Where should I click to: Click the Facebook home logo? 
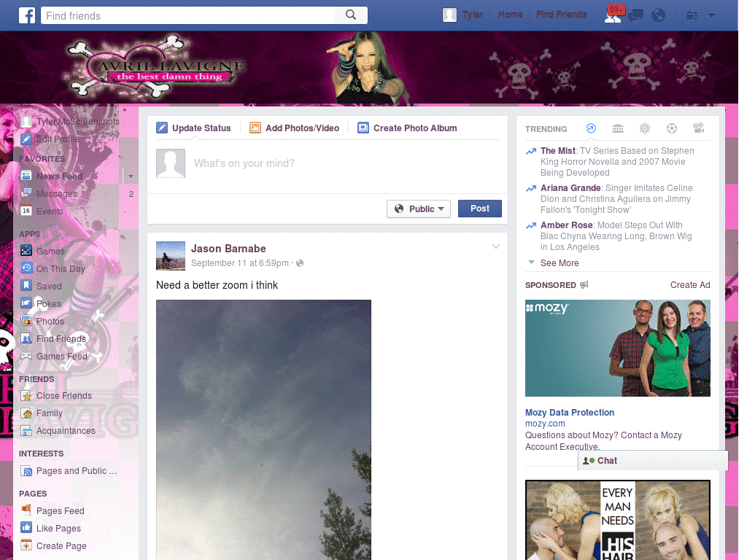tap(27, 15)
